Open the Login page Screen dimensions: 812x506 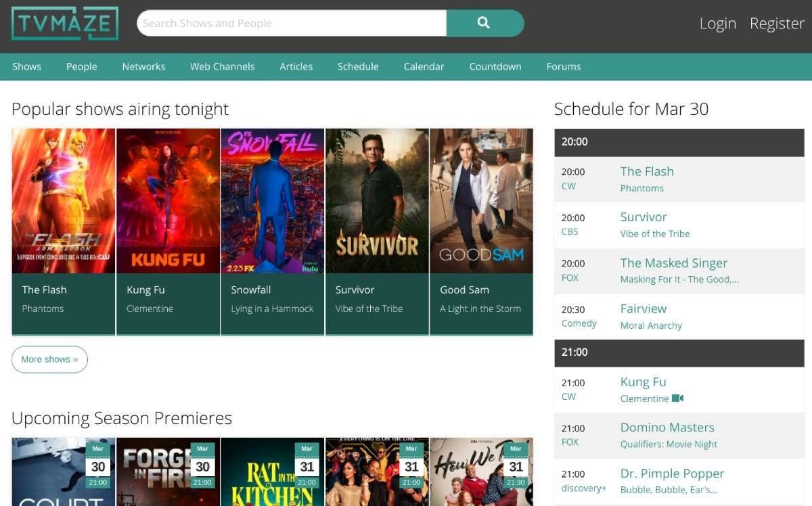(x=717, y=24)
